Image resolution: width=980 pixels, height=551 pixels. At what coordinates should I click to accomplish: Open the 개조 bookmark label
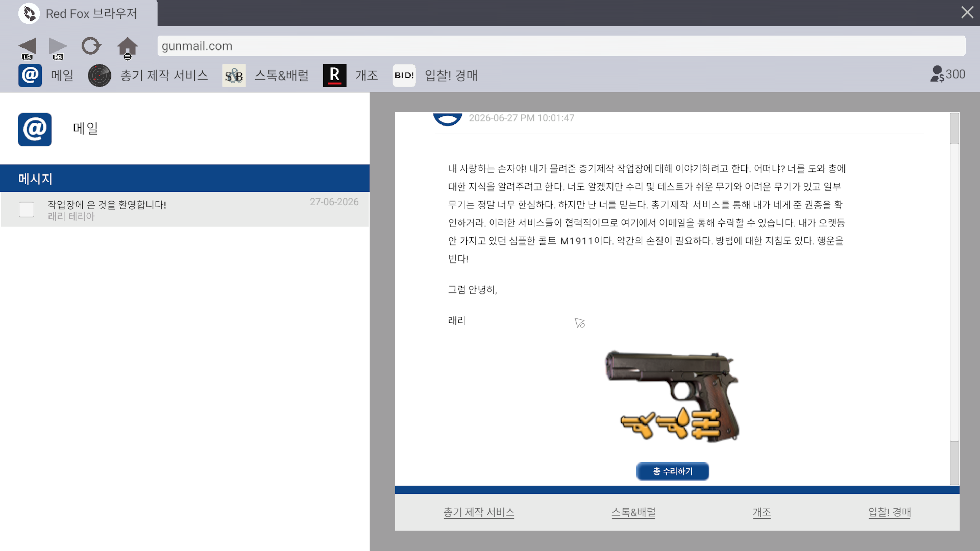click(x=366, y=75)
